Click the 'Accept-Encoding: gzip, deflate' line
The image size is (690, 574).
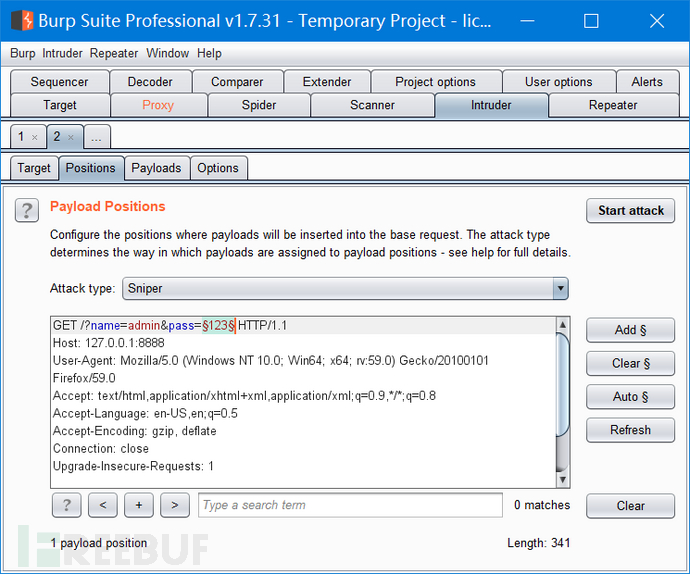135,431
